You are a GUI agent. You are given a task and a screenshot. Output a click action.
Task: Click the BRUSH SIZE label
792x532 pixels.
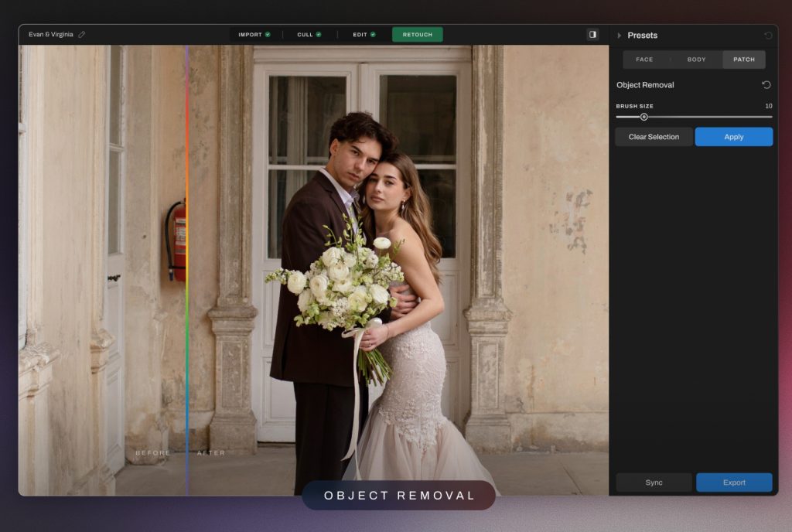(x=634, y=106)
